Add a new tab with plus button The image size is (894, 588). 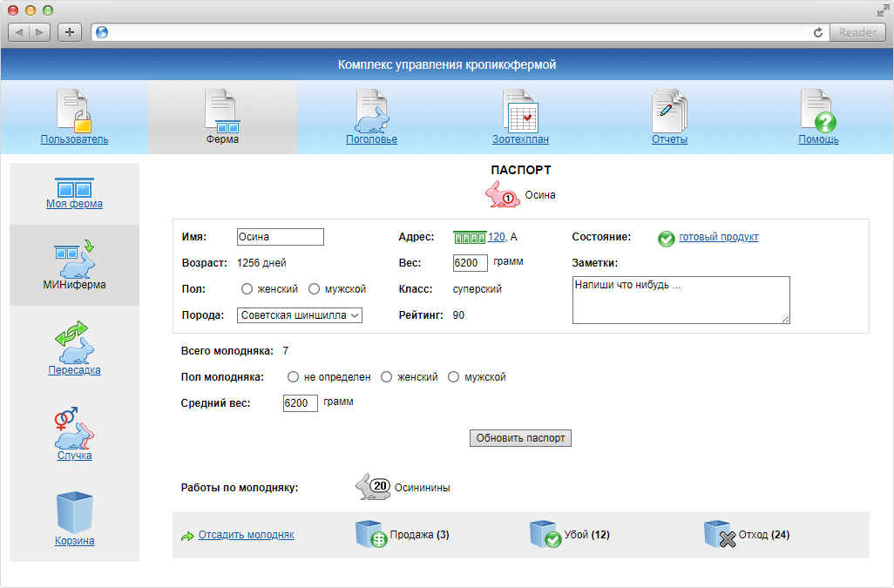[x=70, y=32]
